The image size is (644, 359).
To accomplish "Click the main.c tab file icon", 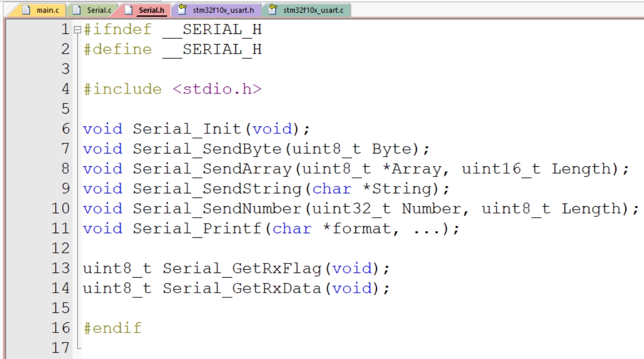I will point(26,9).
